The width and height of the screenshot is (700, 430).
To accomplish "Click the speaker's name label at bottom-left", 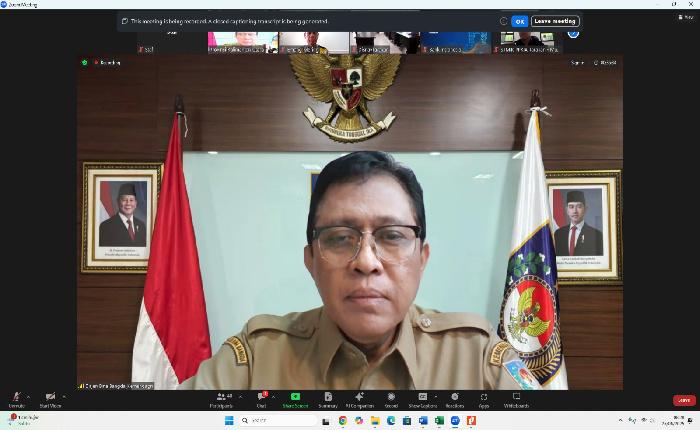I will (x=116, y=386).
